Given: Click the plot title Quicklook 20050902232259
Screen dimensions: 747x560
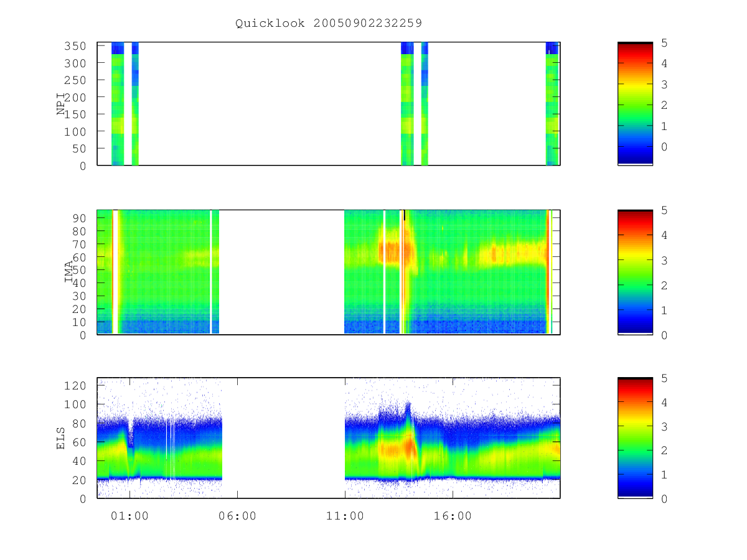Looking at the screenshot, I should point(329,23).
